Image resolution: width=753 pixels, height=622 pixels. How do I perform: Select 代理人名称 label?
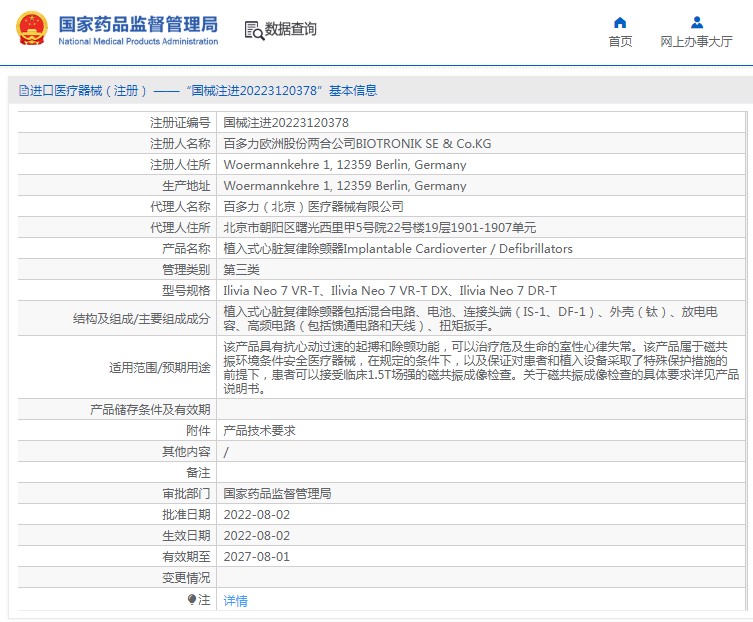pyautogui.click(x=180, y=207)
